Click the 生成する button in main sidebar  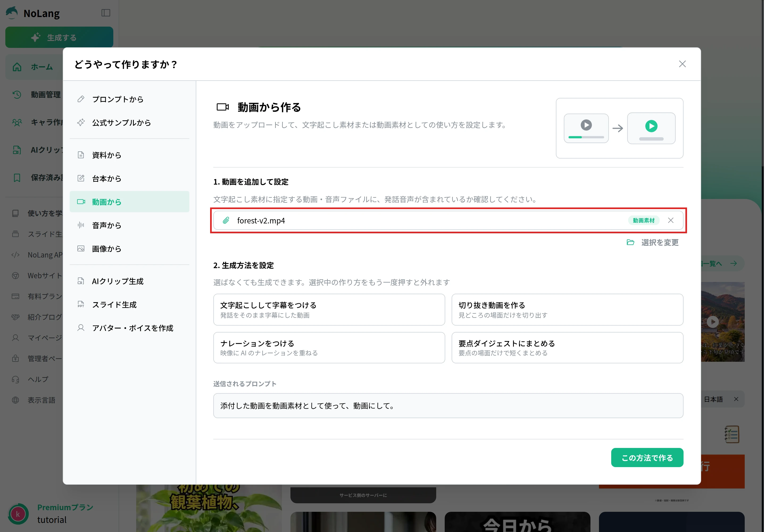click(x=59, y=37)
